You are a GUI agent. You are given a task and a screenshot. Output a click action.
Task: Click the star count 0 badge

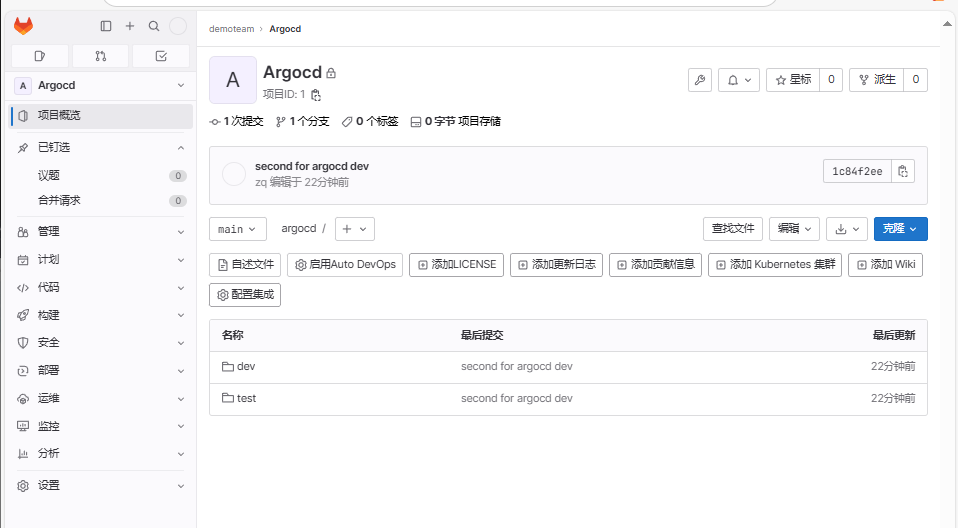[x=831, y=79]
